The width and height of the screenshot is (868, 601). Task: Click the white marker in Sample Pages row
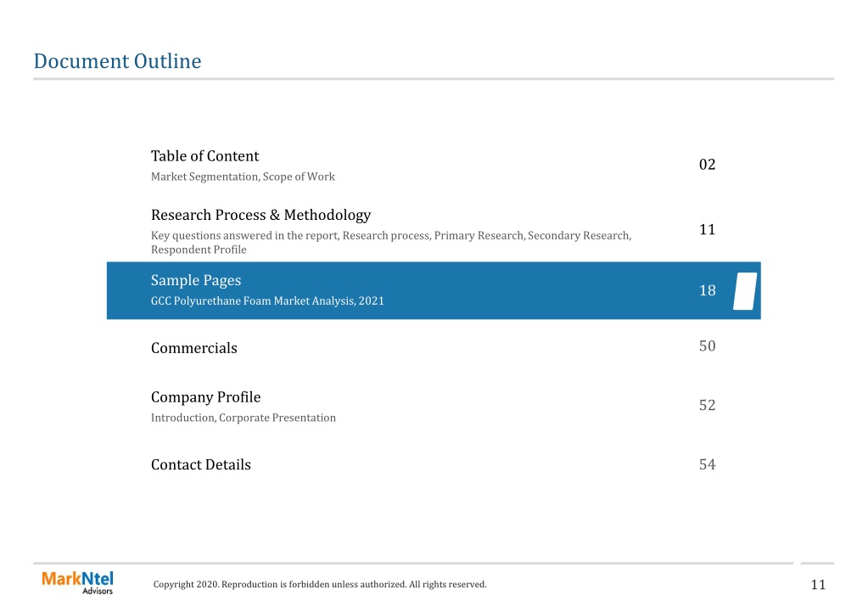point(745,291)
